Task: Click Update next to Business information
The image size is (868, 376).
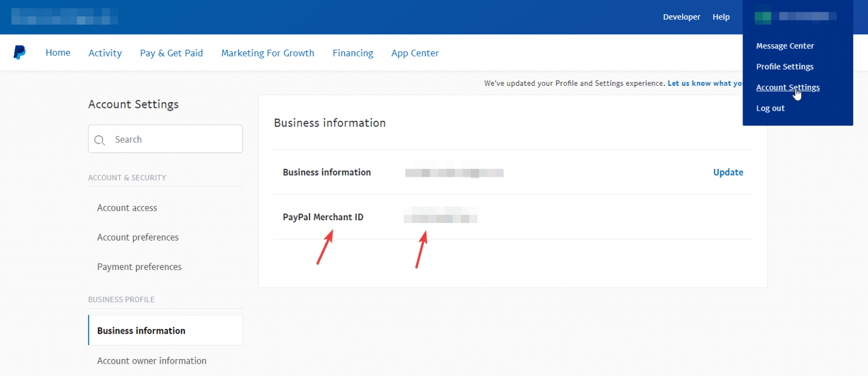Action: [728, 172]
